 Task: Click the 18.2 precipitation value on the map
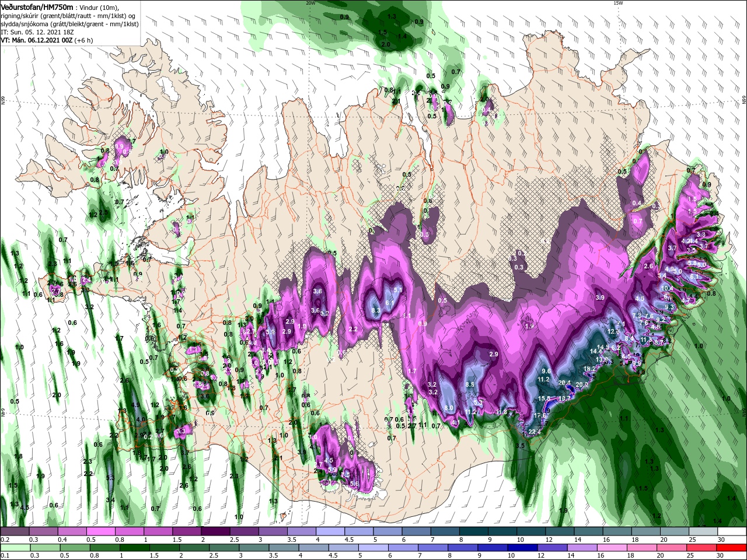click(590, 369)
